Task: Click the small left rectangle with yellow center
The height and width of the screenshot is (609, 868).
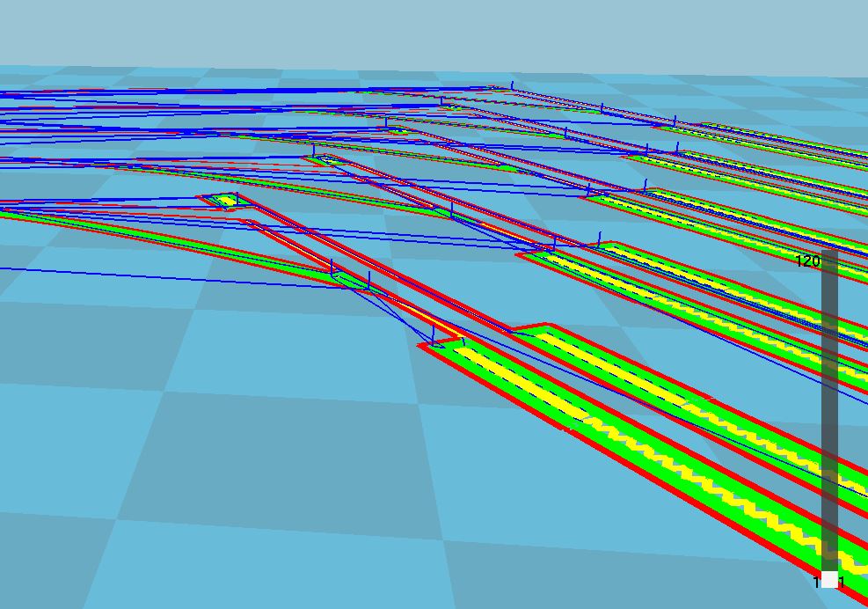Action: (x=227, y=201)
